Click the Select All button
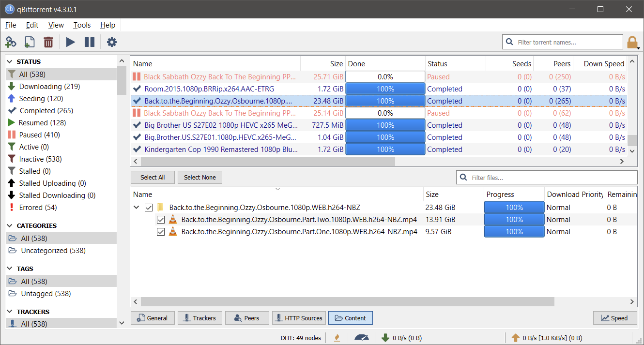The width and height of the screenshot is (644, 345). [153, 178]
